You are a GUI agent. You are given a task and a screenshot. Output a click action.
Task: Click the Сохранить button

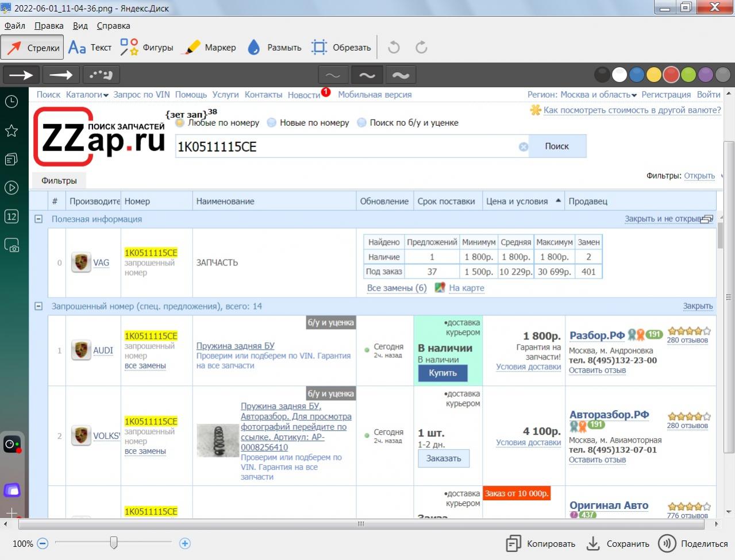tap(618, 543)
